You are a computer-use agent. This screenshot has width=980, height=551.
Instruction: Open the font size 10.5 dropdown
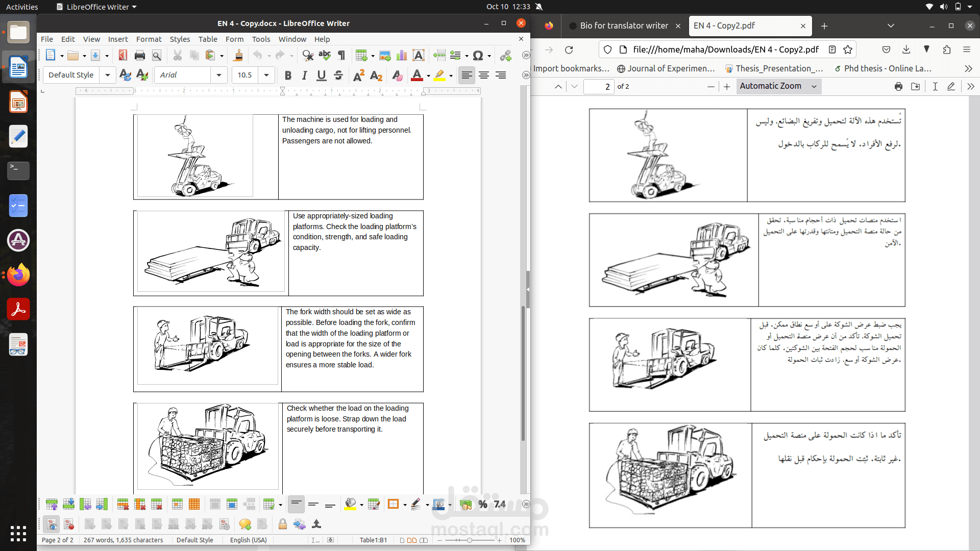click(x=266, y=76)
